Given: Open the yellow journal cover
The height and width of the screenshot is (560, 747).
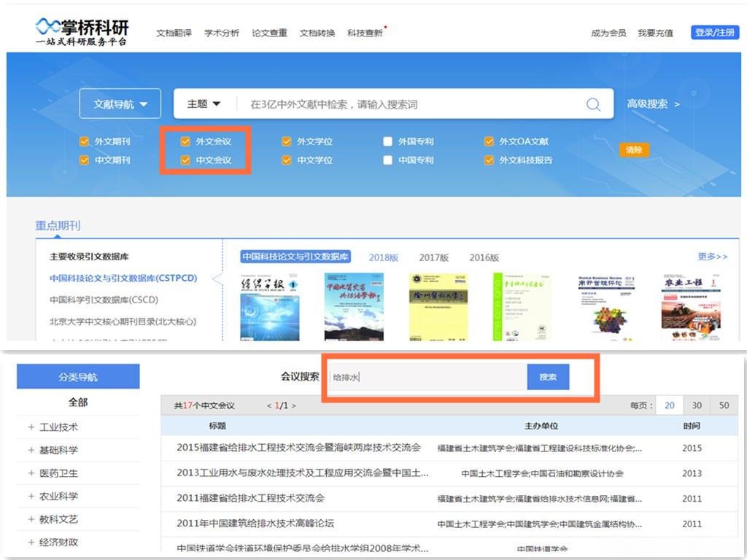Looking at the screenshot, I should [x=438, y=307].
